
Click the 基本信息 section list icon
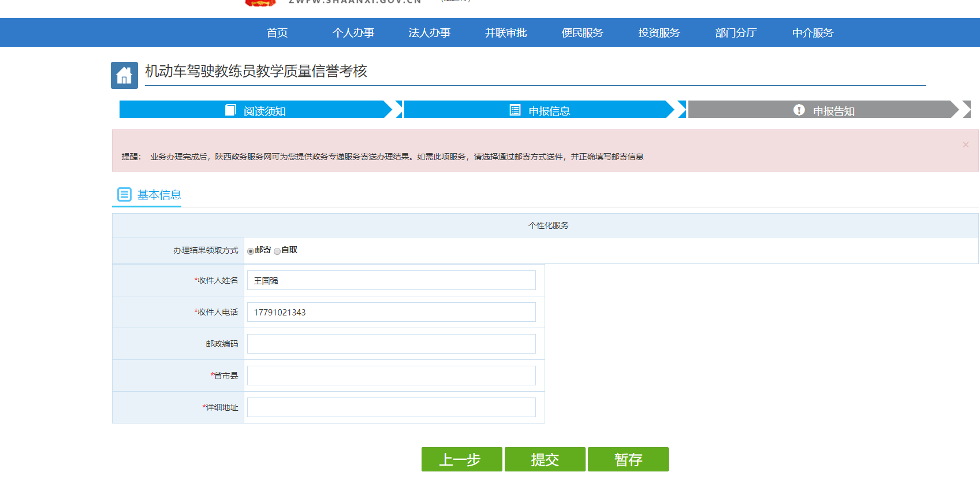tap(124, 194)
